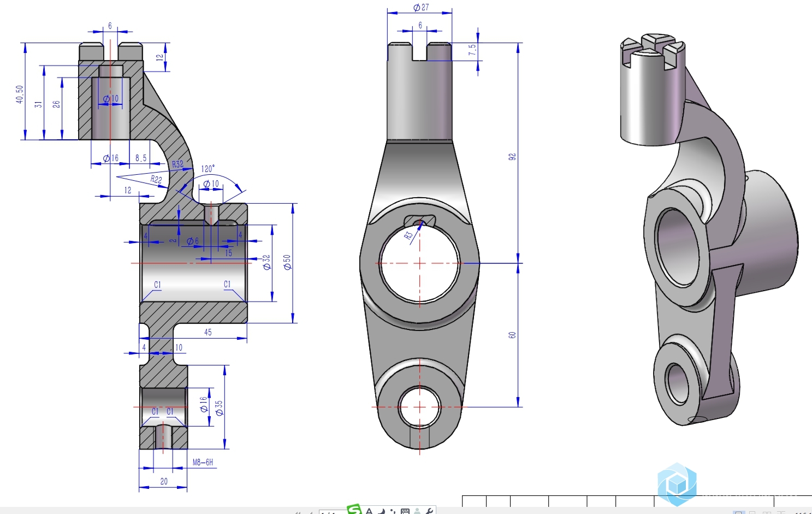This screenshot has height=514, width=812.
Task: Select the M8–6H thread callout
Action: 203,462
